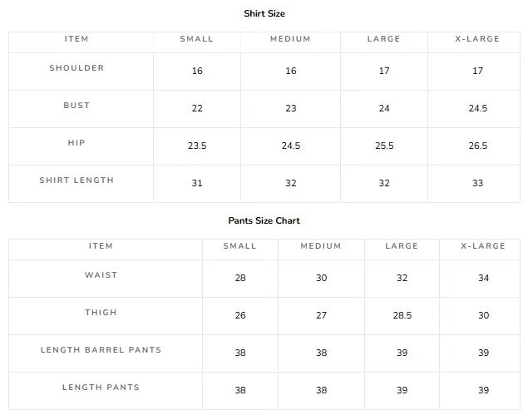528x420 pixels.
Task: Select the WAIST row label
Action: (x=101, y=274)
